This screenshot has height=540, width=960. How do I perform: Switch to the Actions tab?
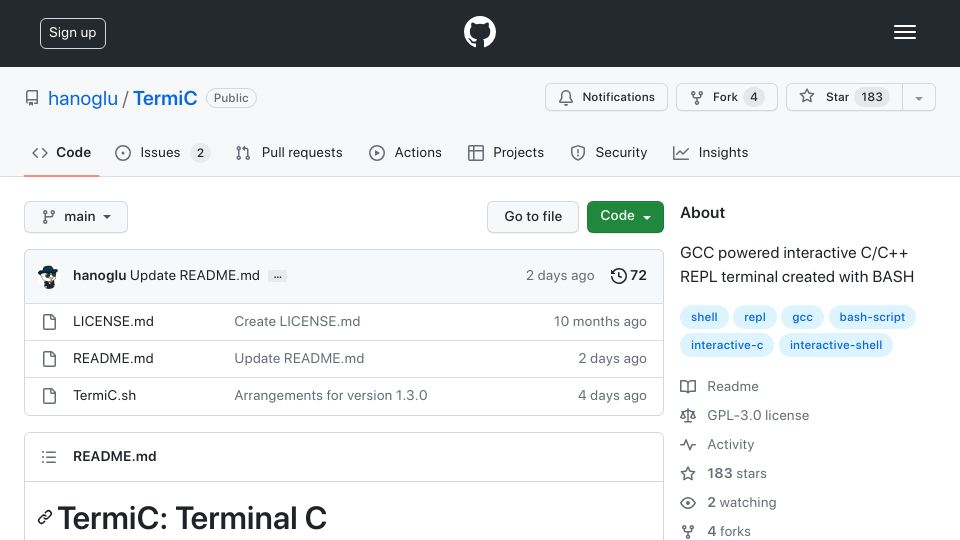click(405, 152)
